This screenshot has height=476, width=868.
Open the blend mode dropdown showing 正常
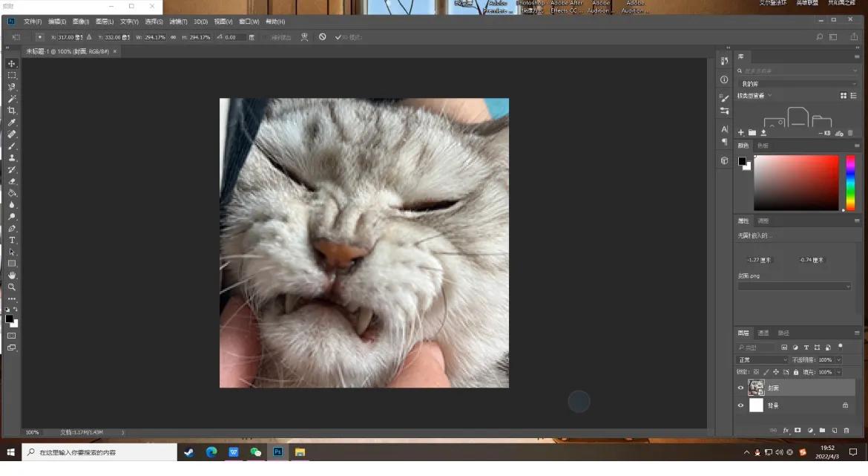(x=761, y=359)
